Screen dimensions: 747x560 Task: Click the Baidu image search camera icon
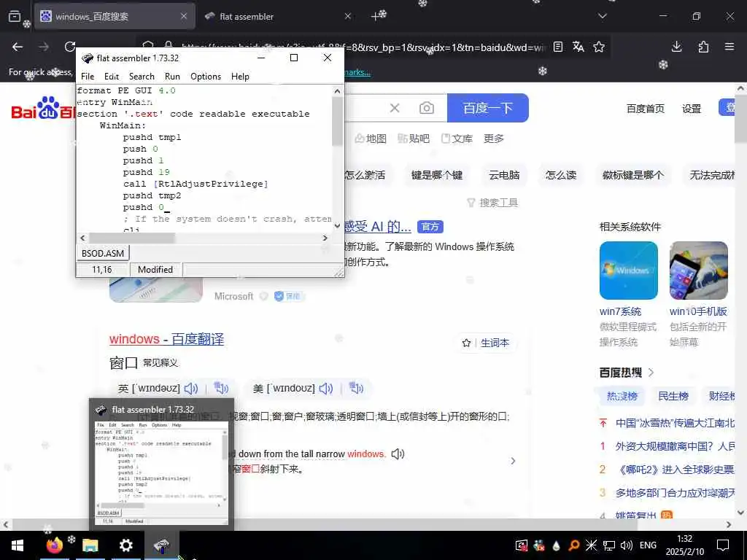pyautogui.click(x=426, y=108)
